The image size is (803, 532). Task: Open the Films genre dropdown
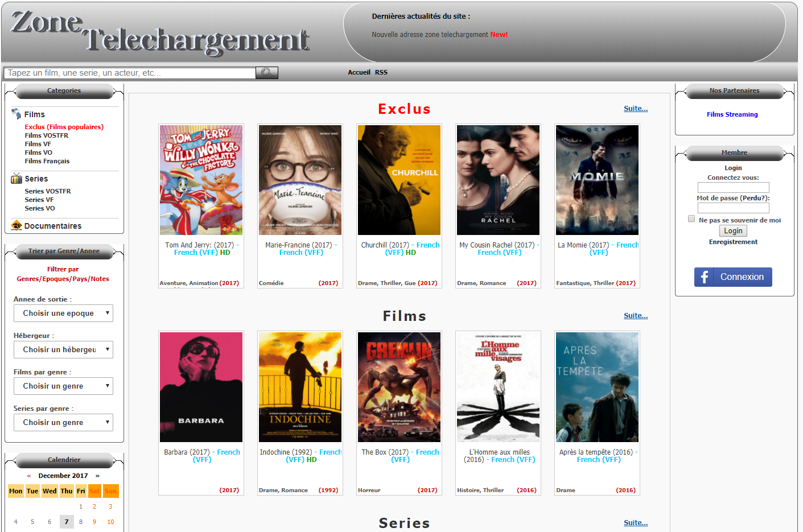point(63,386)
